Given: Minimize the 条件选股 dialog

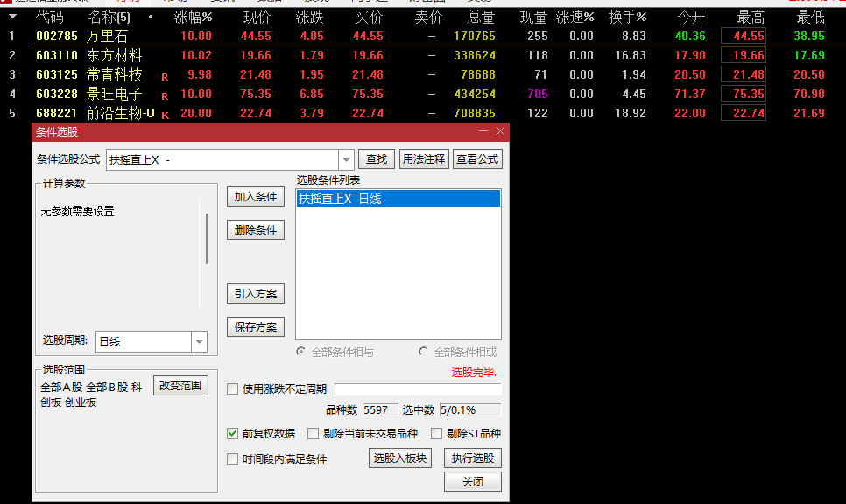Looking at the screenshot, I should [483, 131].
